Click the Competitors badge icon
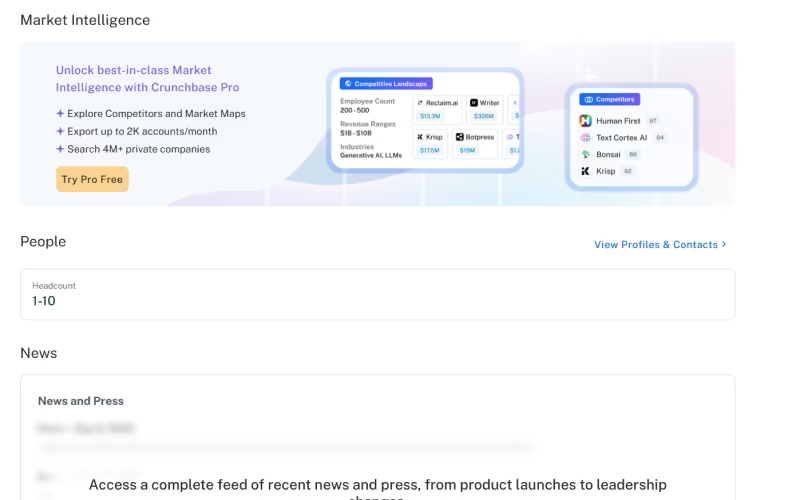The image size is (800, 500). pyautogui.click(x=588, y=99)
